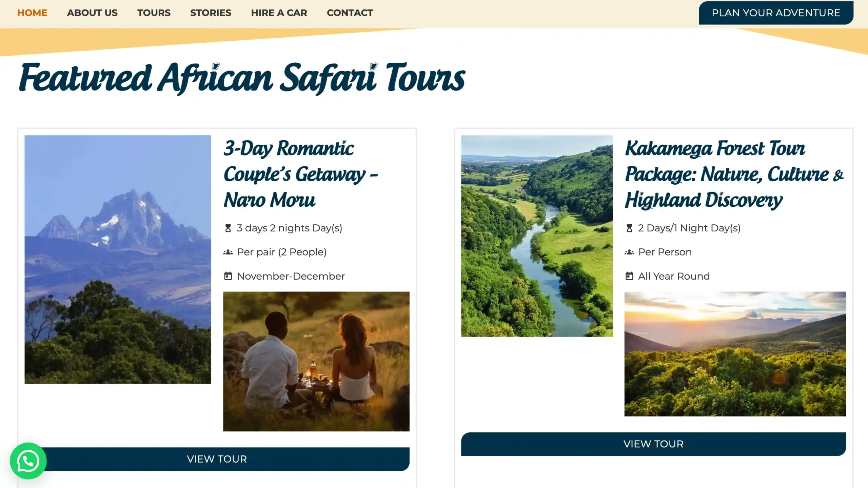
Task: Open the Kakamega Forest Tour Package title
Action: [734, 174]
